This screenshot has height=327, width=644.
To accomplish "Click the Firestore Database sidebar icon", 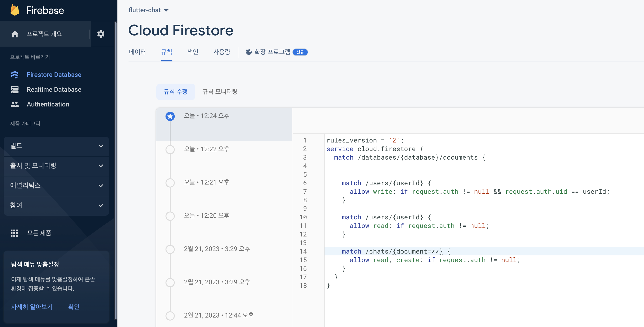I will pos(15,75).
